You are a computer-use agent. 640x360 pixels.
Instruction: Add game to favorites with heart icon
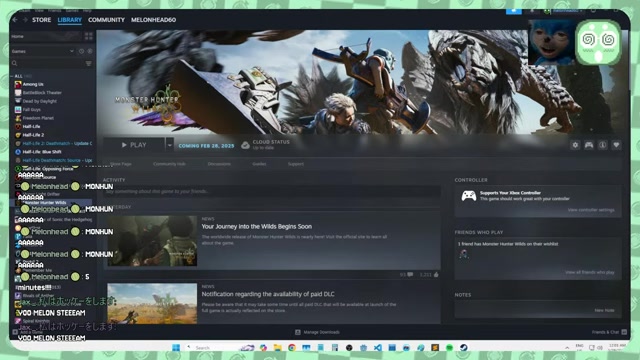[x=616, y=145]
